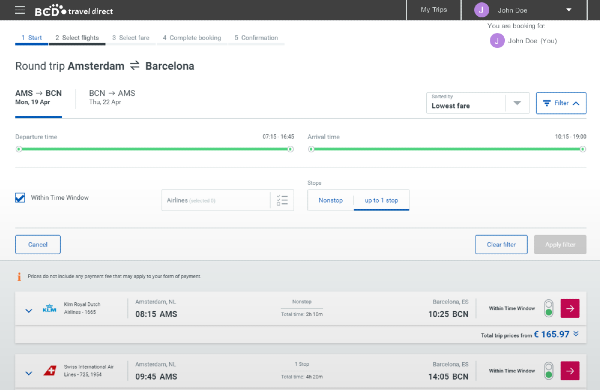Open the John Doe account dropdown arrow
This screenshot has height=390, width=600.
(x=569, y=10)
